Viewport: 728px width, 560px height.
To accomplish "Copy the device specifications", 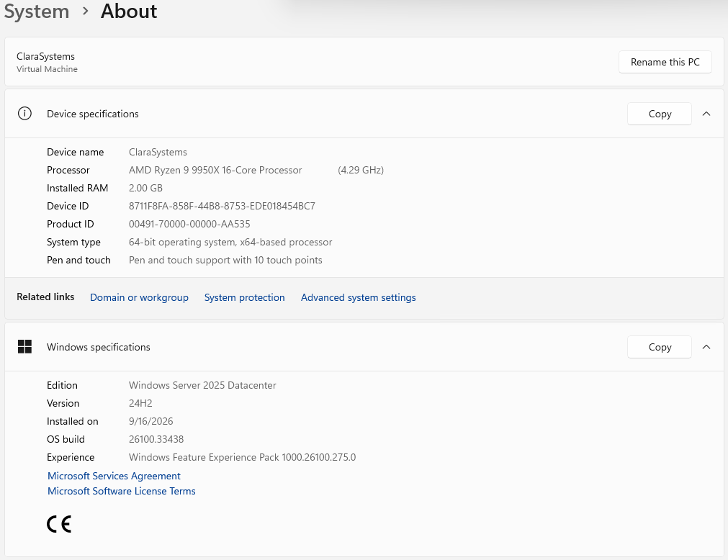I will (x=660, y=114).
